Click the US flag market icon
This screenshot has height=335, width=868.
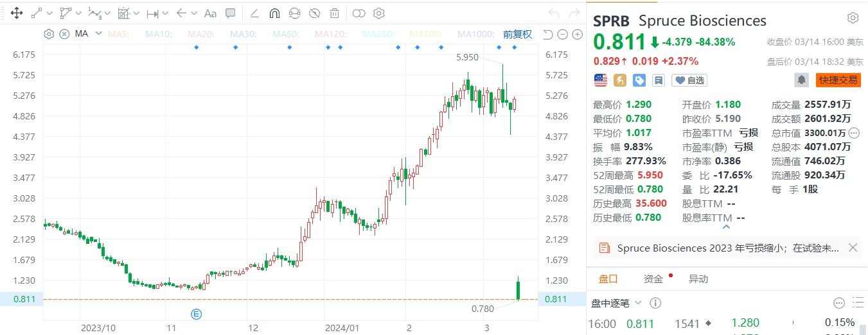[601, 80]
